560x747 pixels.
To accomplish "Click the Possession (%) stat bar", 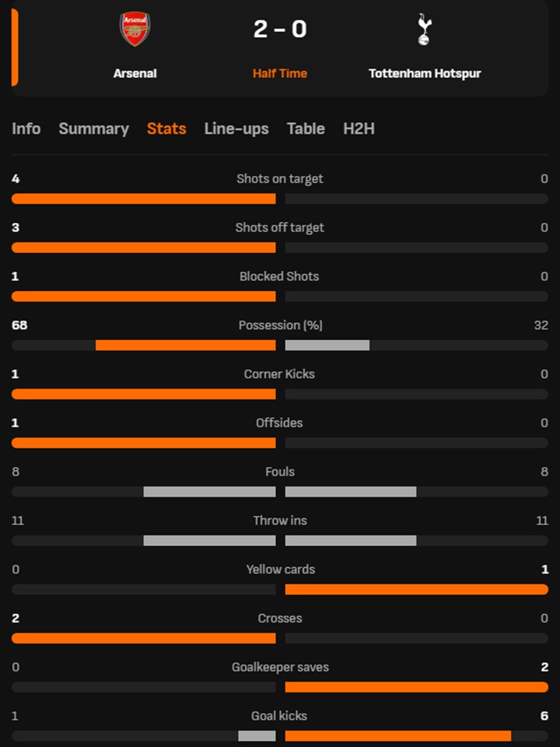I will 279,345.
